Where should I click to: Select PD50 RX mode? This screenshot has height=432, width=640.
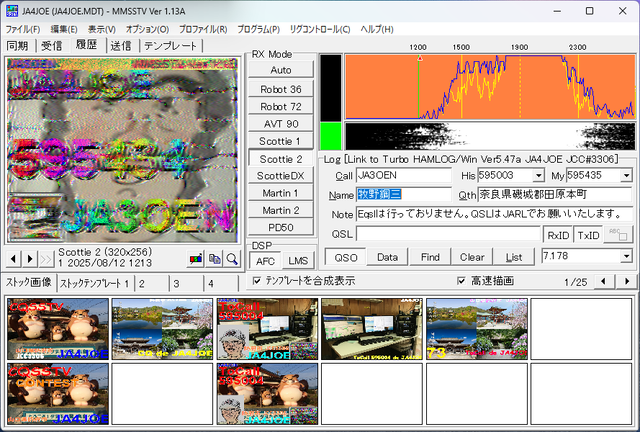(281, 227)
